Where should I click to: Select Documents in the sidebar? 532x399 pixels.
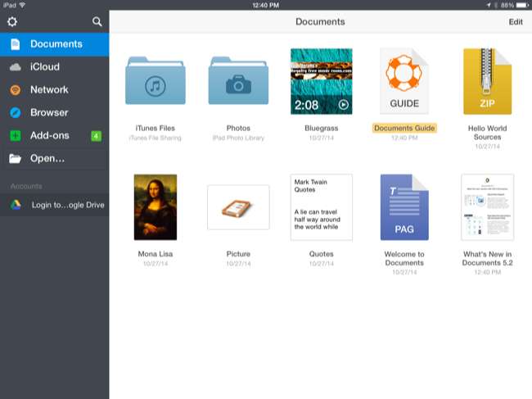click(55, 44)
